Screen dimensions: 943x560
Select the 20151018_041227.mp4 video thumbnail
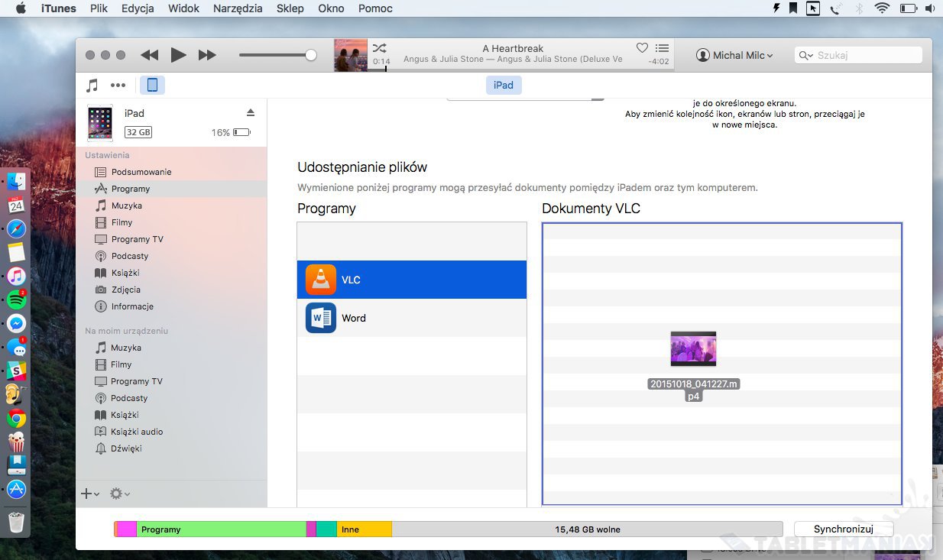(693, 349)
